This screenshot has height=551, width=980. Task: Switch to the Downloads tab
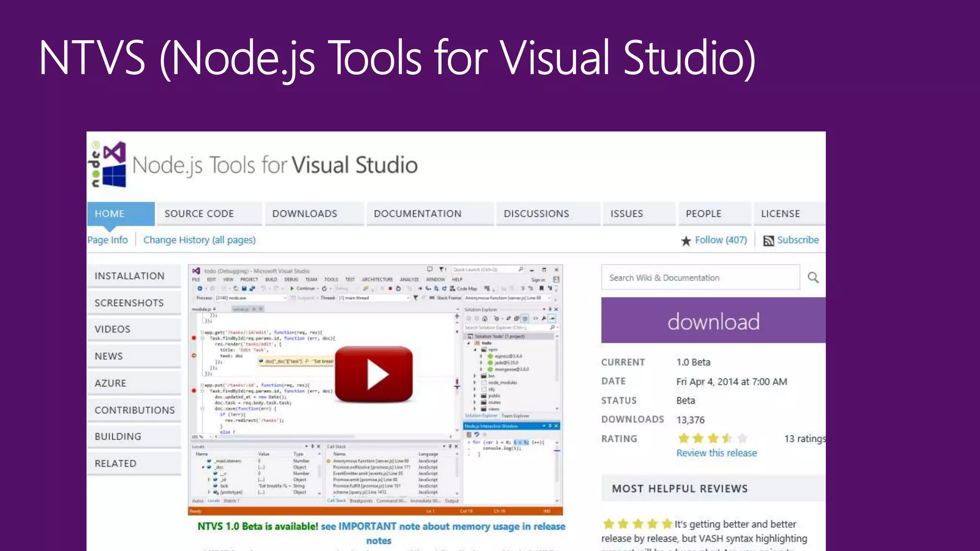(x=305, y=214)
